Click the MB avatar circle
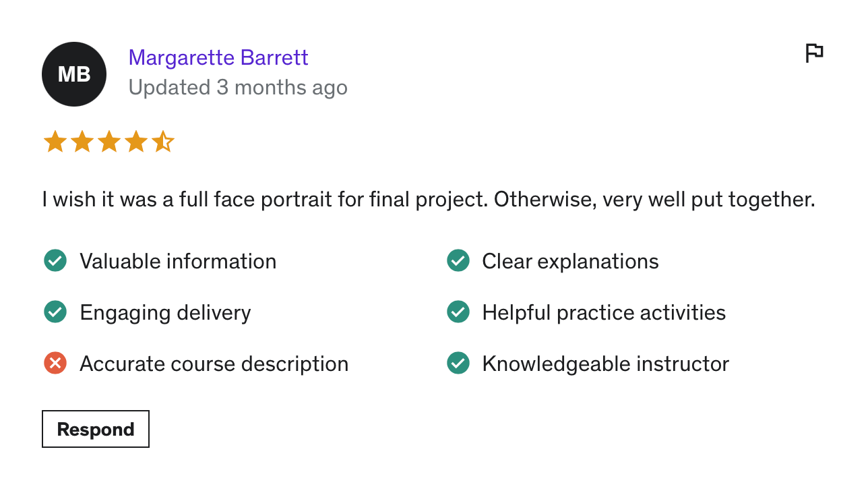 click(74, 74)
